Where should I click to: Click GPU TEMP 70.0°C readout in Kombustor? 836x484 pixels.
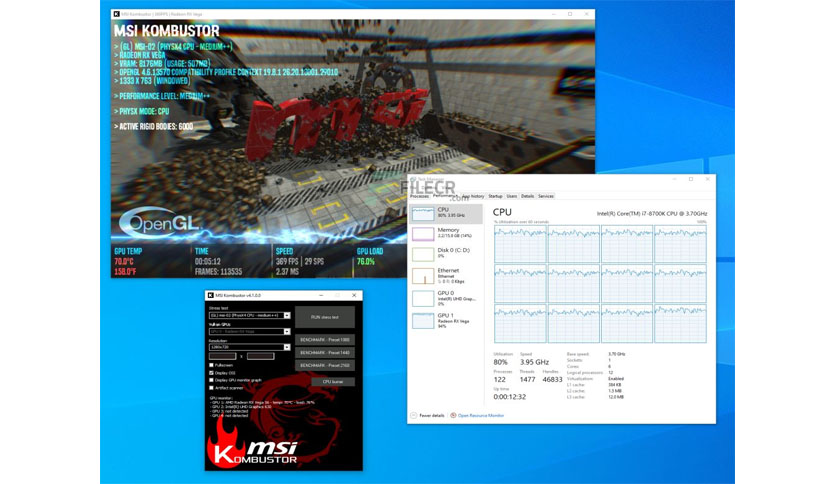pos(124,262)
